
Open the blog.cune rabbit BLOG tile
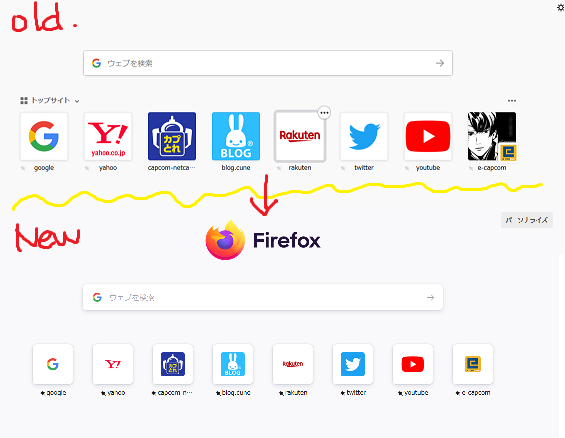(236, 136)
